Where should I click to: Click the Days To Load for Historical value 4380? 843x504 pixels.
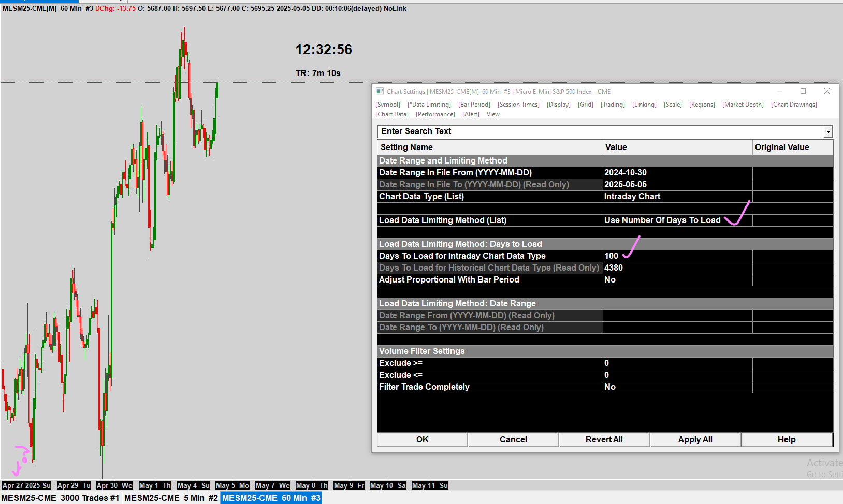[x=677, y=268]
